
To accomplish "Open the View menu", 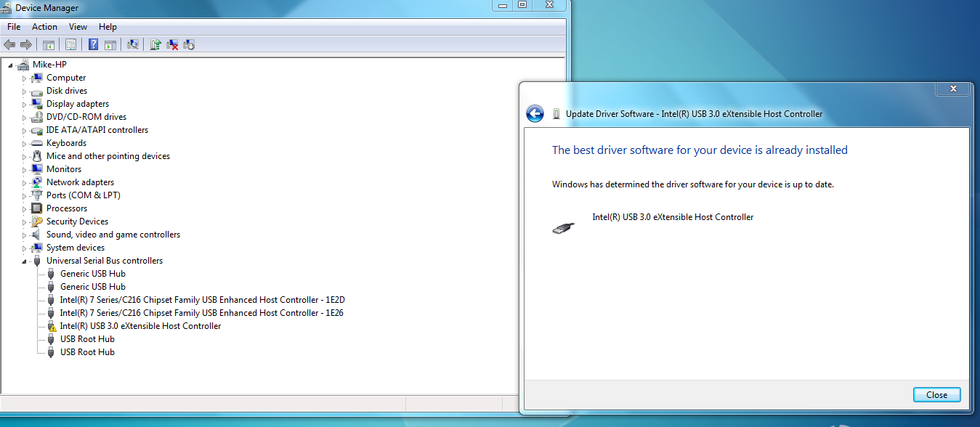I will pyautogui.click(x=78, y=27).
